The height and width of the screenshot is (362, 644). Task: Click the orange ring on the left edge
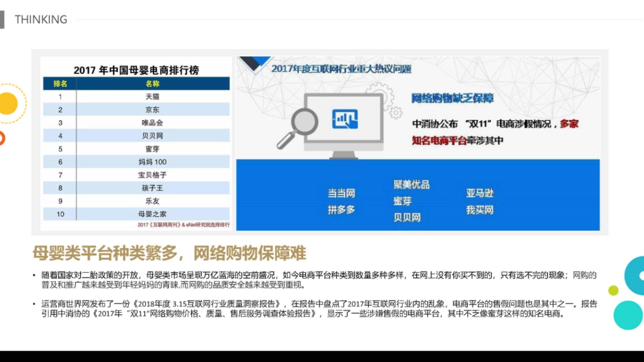click(x=2, y=138)
